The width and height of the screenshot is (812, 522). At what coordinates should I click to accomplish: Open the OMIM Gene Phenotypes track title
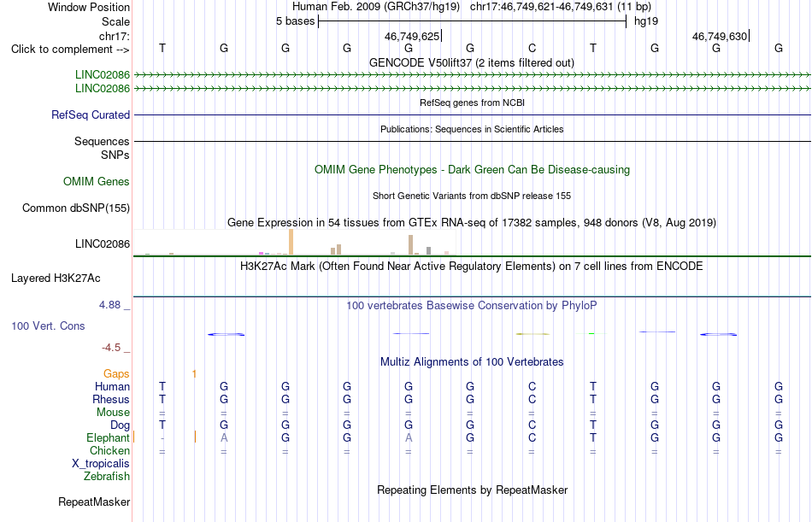pos(472,170)
